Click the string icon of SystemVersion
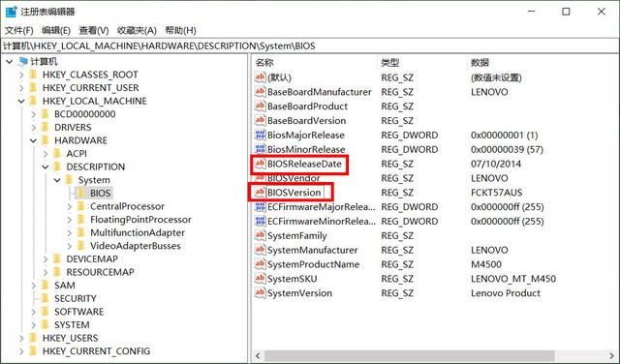Viewport: 620px width, 364px height. click(x=260, y=293)
